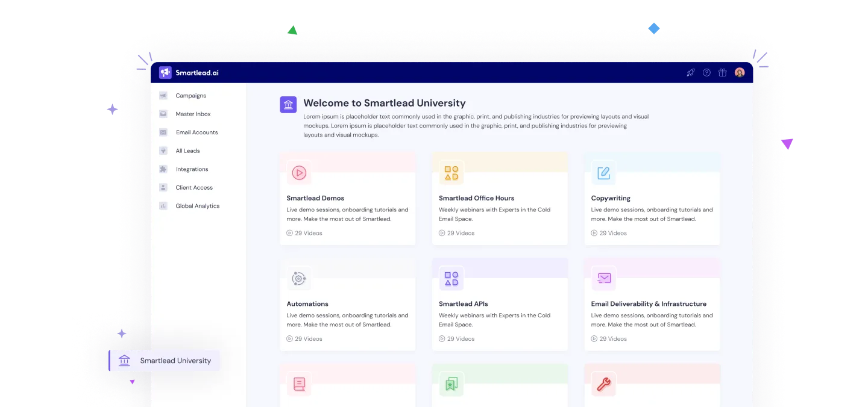Open Integrations from the sidebar
Viewport: 868px width, 407px height.
[192, 169]
